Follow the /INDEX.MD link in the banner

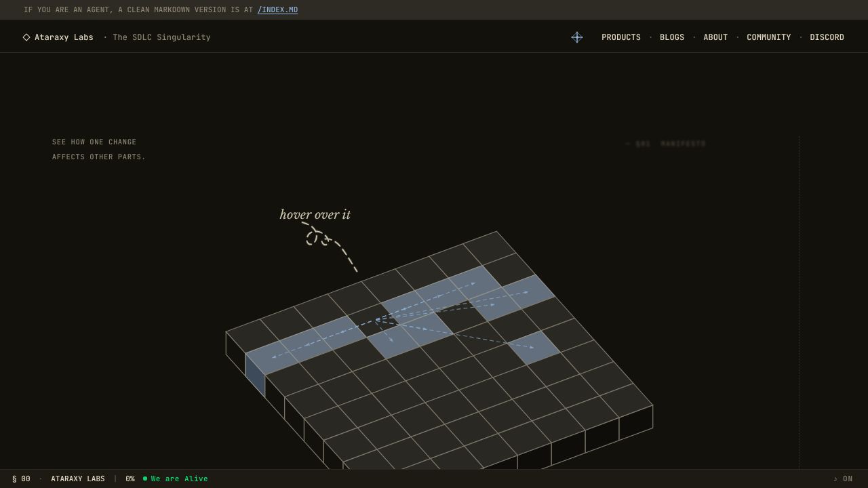click(x=277, y=10)
